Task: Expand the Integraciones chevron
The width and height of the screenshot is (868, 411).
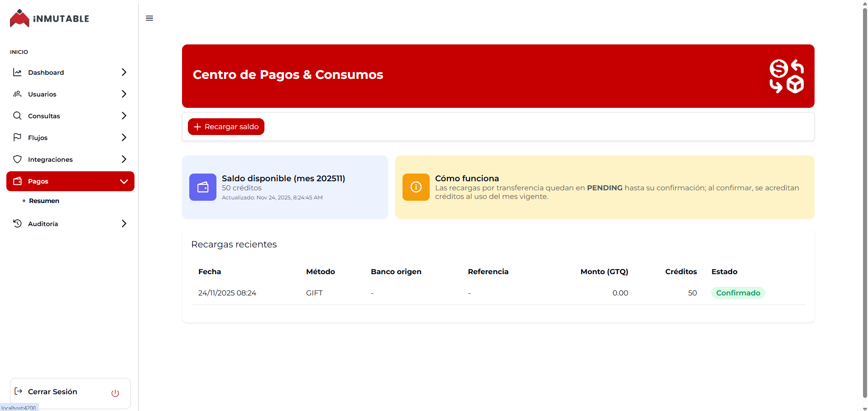Action: tap(124, 159)
